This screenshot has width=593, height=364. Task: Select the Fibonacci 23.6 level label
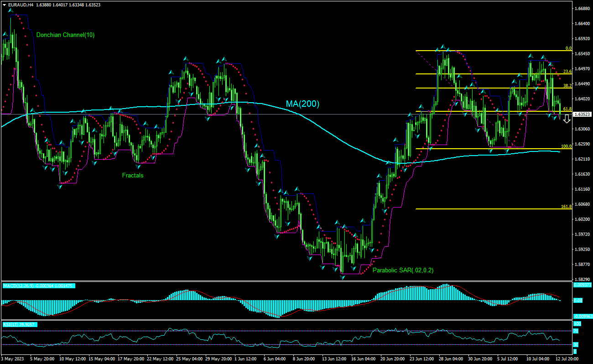tap(567, 71)
